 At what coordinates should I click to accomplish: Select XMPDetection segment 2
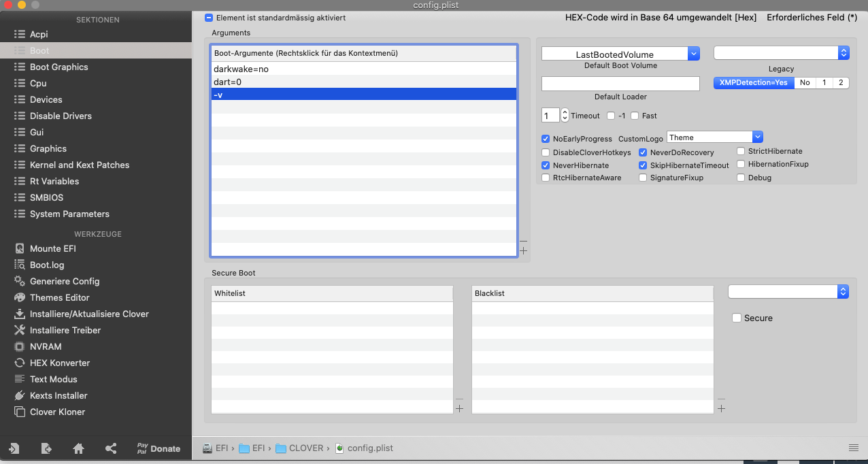point(841,82)
